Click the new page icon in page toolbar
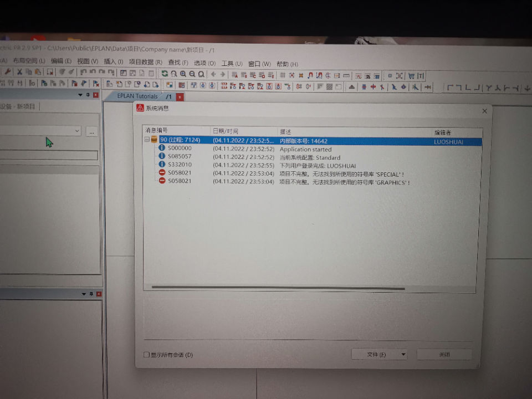The height and width of the screenshot is (399, 532). pyautogui.click(x=119, y=84)
